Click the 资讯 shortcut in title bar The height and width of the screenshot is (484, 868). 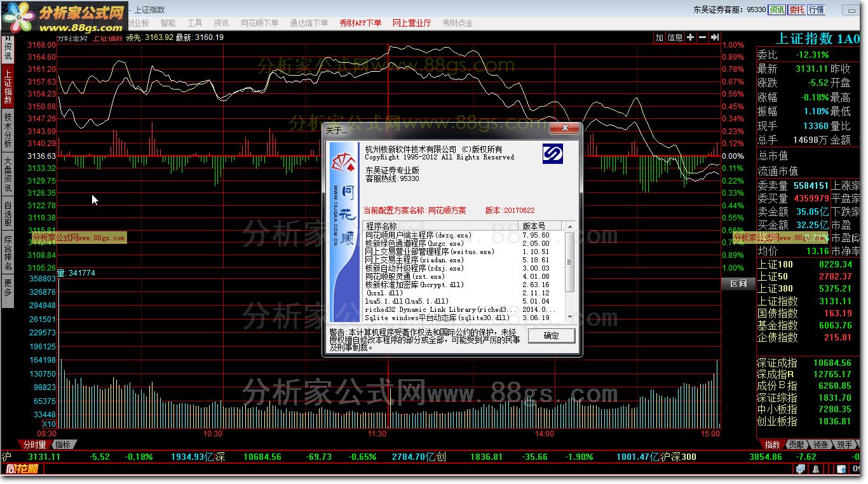pos(777,10)
